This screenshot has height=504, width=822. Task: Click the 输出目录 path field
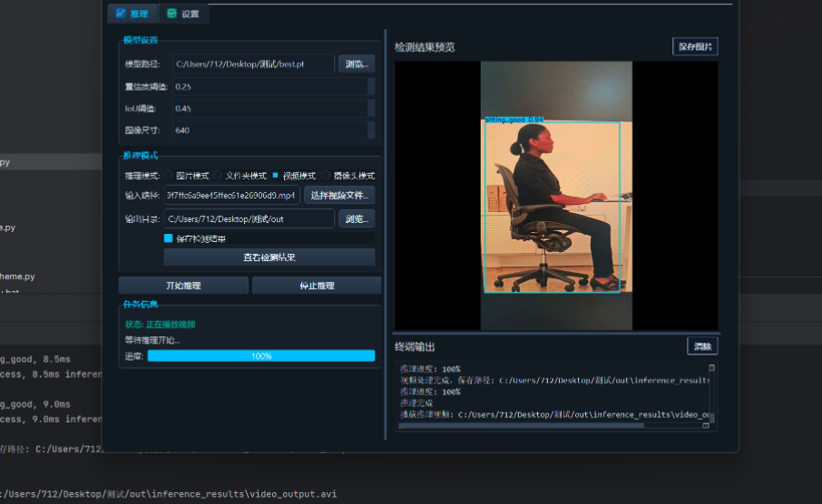249,218
